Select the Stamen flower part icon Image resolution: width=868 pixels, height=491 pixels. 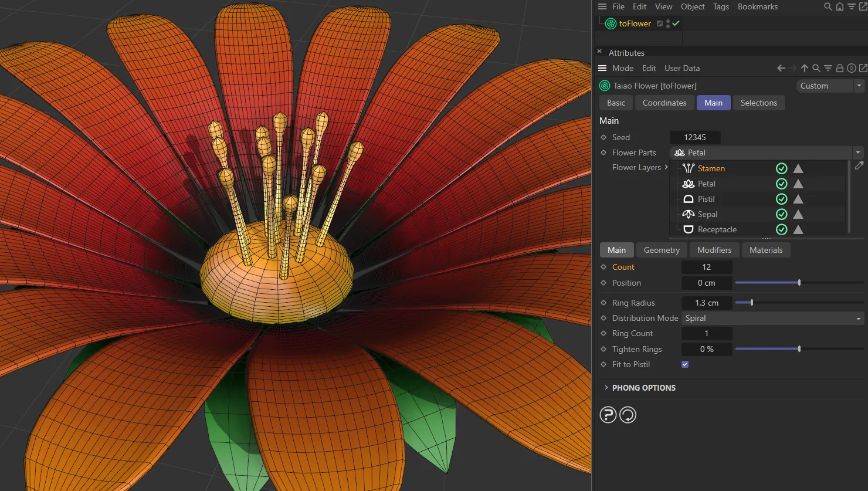click(687, 168)
